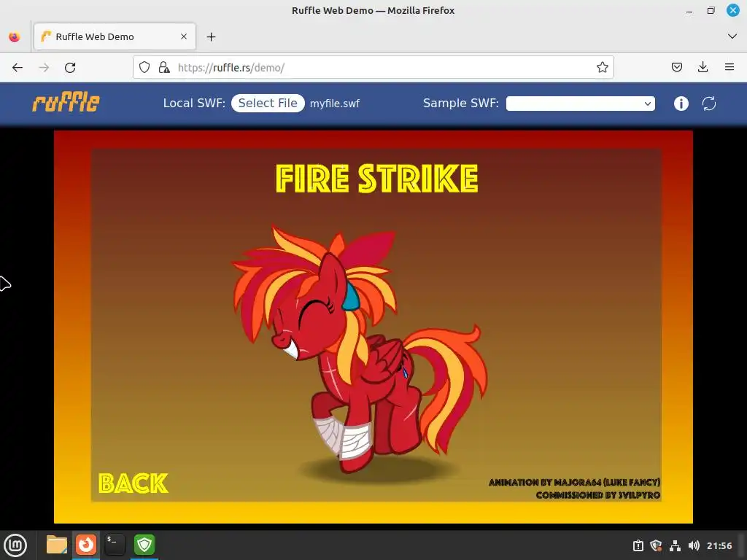This screenshot has width=747, height=560.
Task: Click the Select File button
Action: (x=268, y=104)
